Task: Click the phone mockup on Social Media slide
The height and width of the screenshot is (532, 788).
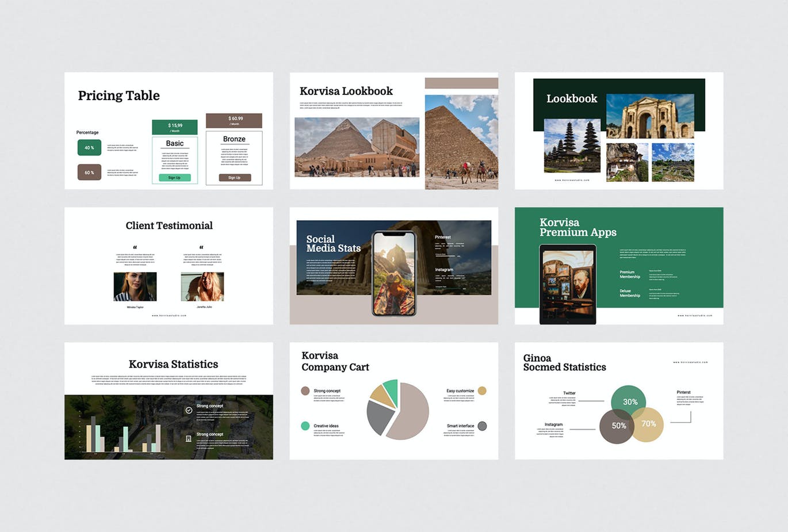Action: click(394, 273)
